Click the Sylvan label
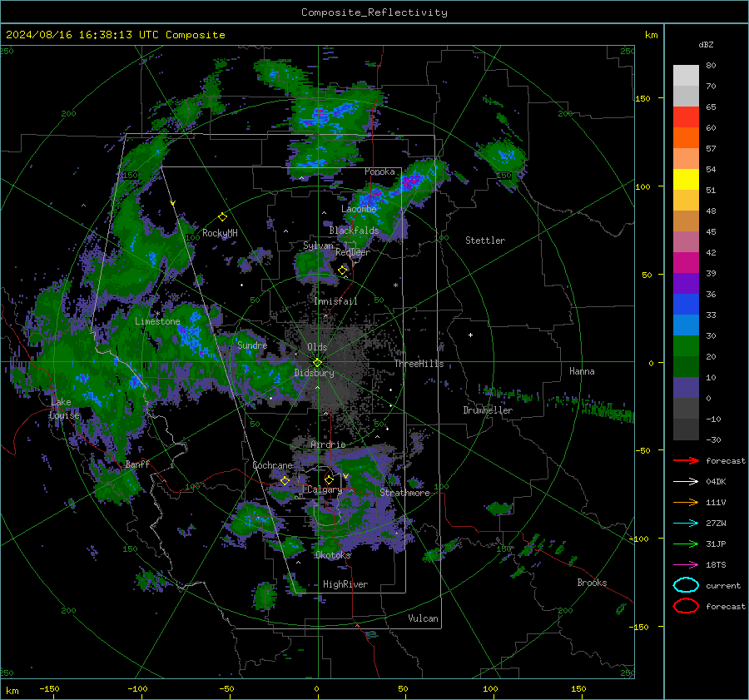 point(318,246)
